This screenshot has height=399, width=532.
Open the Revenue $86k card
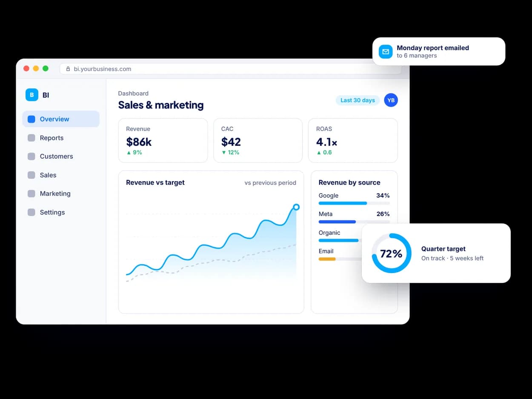(x=163, y=140)
